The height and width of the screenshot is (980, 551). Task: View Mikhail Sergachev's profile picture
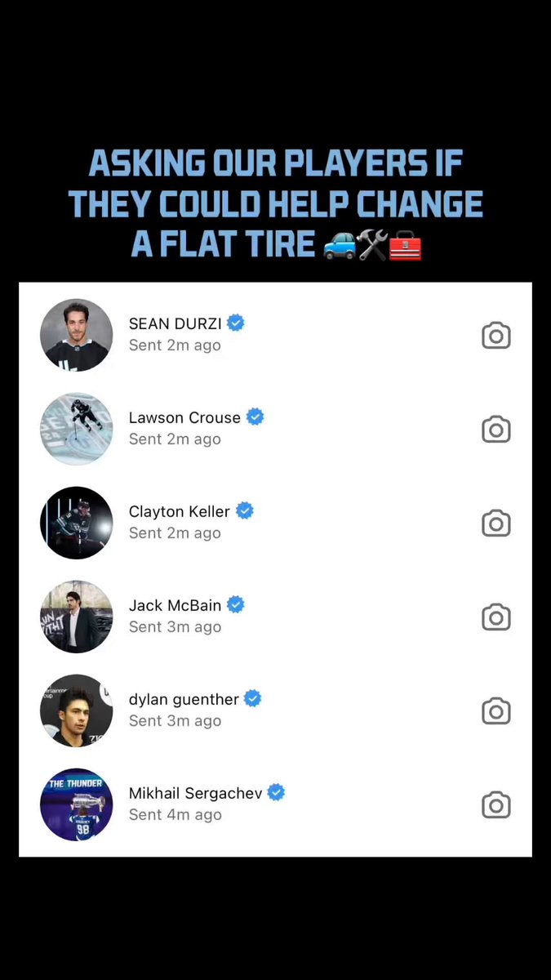point(77,804)
